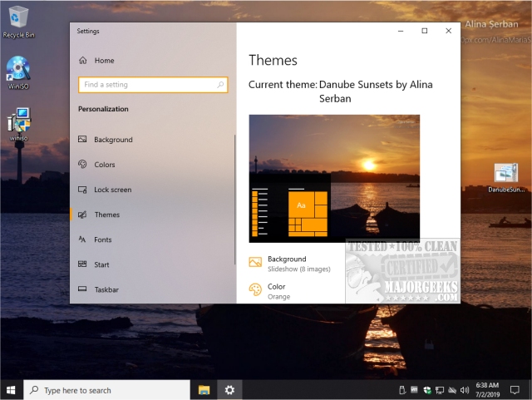Click the OneDrive cloud tray icon

tap(452, 390)
